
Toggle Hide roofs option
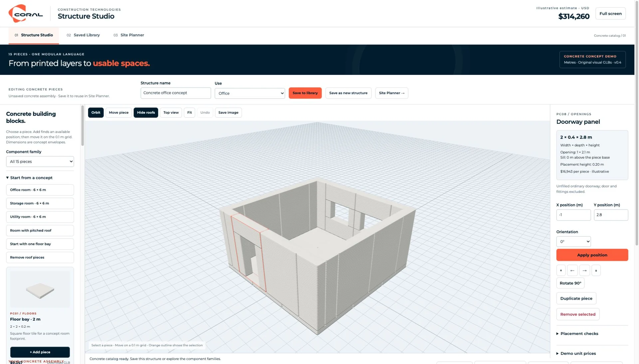coord(146,112)
